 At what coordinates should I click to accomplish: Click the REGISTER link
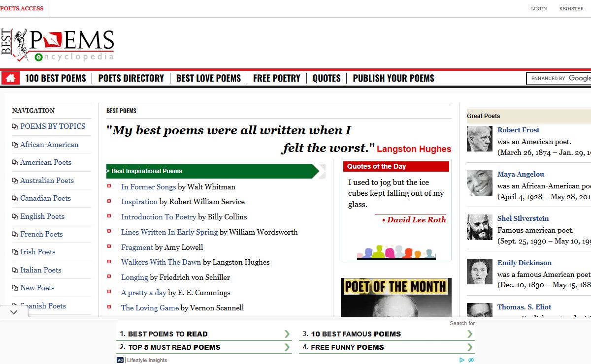tap(571, 9)
